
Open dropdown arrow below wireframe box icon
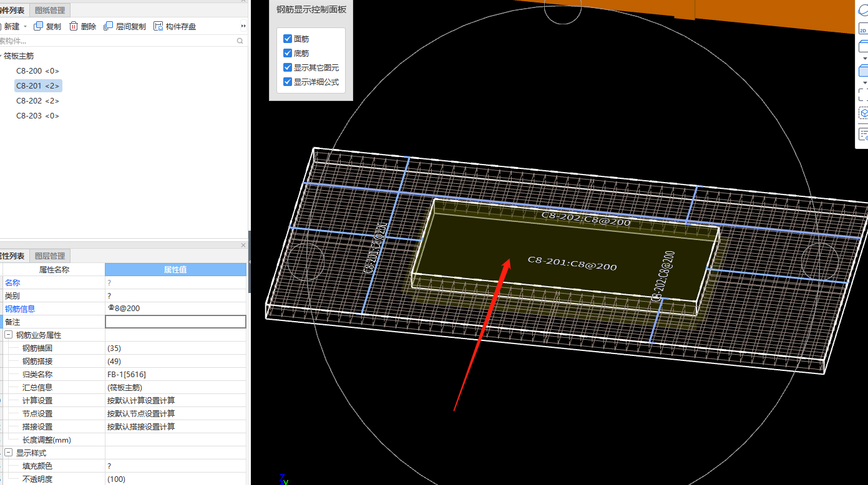tap(865, 58)
